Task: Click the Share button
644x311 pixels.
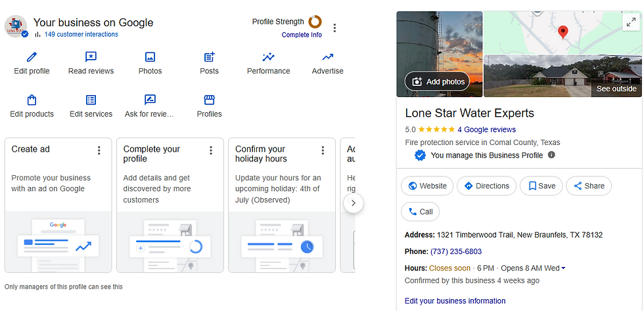Action: tap(589, 186)
